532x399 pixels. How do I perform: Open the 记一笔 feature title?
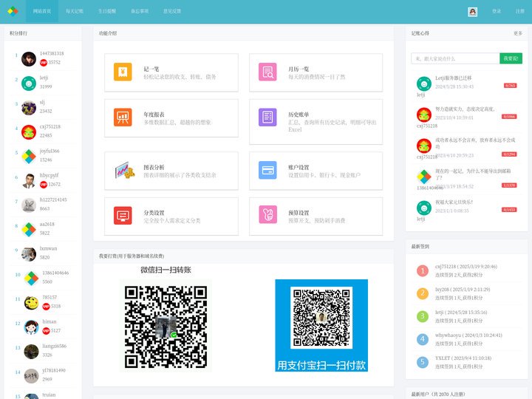(151, 69)
